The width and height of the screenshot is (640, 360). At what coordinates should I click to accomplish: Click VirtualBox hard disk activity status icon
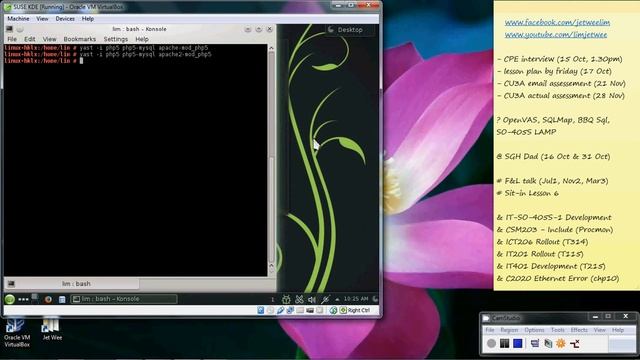[261, 311]
